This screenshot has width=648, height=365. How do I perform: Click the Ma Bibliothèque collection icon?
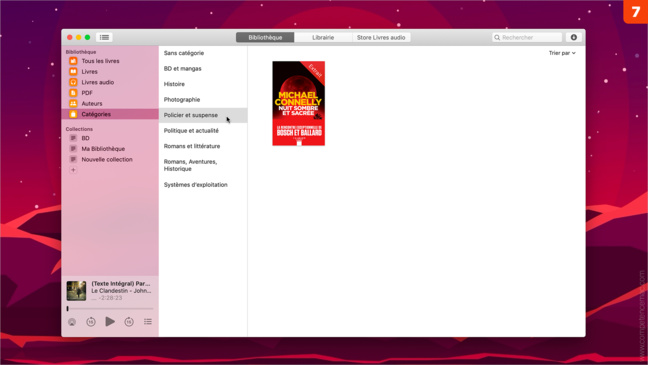pos(73,149)
